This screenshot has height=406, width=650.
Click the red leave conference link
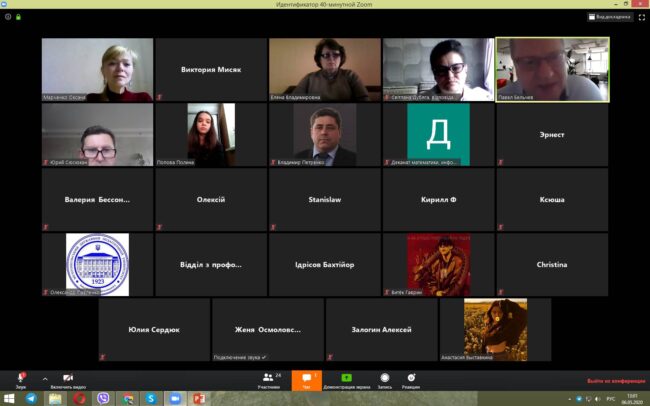pyautogui.click(x=614, y=381)
